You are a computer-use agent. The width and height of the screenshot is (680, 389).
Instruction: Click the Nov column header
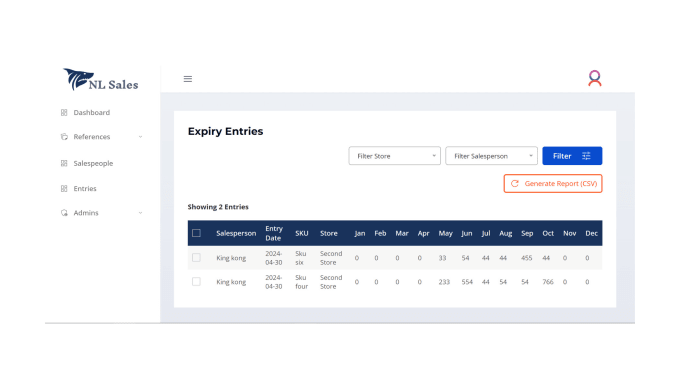569,233
